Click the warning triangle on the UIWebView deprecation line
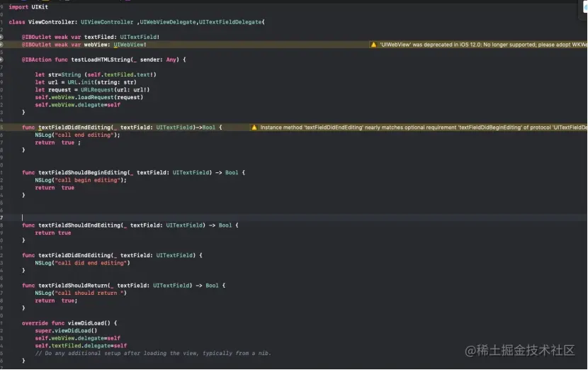Image resolution: width=588 pixels, height=370 pixels. tap(373, 45)
